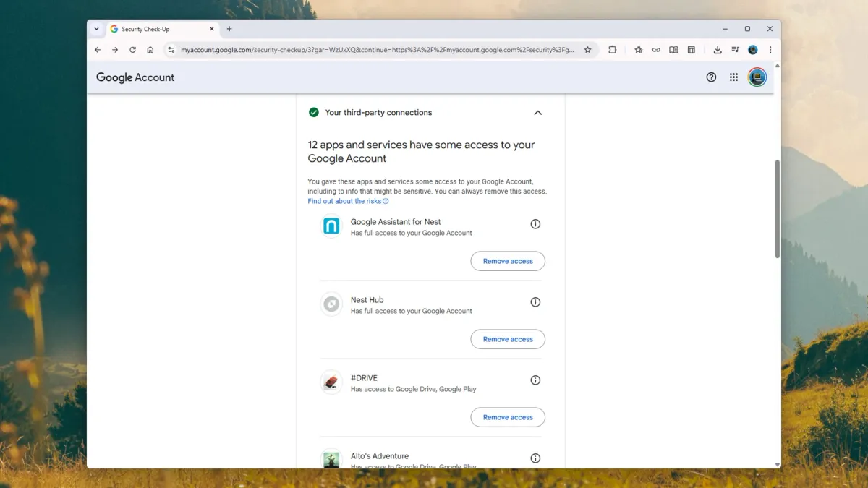
Task: Go forward using browser forward arrow
Action: pos(115,50)
